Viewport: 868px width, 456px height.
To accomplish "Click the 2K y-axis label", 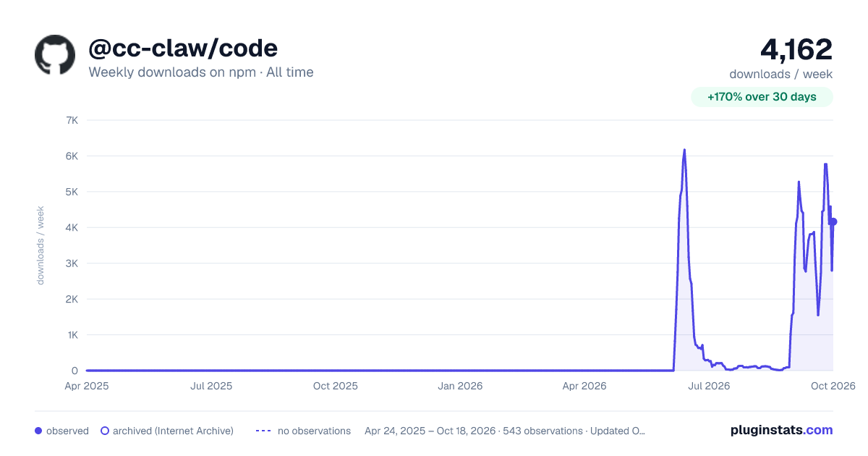I will (x=72, y=300).
